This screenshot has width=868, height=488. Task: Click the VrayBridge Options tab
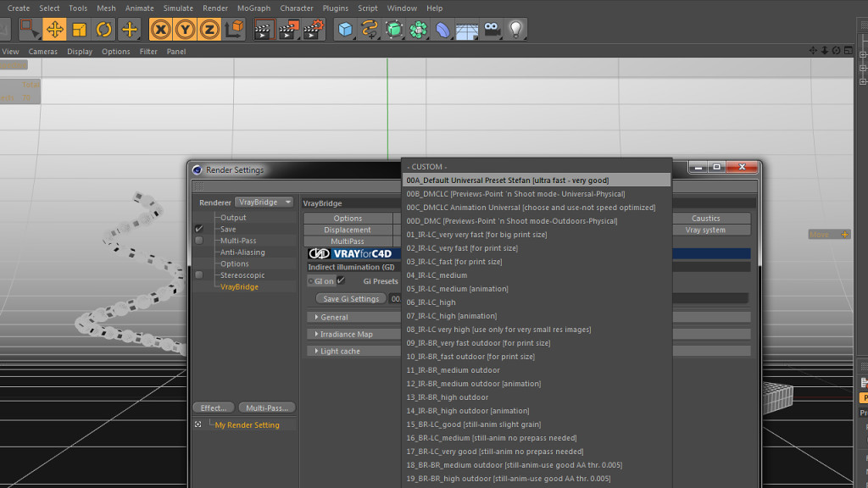348,218
